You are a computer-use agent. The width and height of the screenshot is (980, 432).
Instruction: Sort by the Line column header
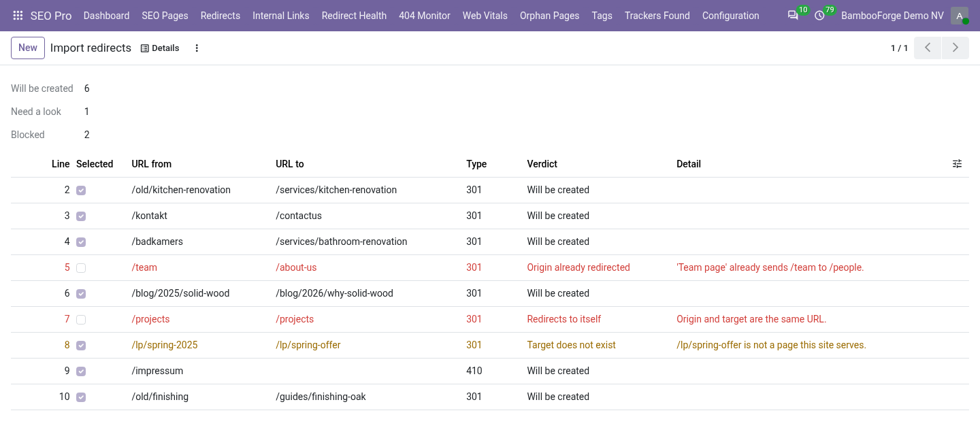pyautogui.click(x=61, y=164)
